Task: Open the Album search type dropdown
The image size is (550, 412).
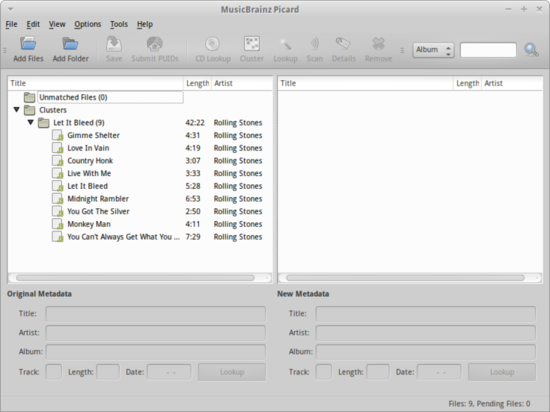Action: [x=434, y=50]
